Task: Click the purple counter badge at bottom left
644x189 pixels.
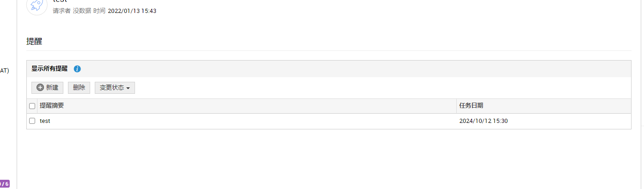Action: pyautogui.click(x=4, y=184)
